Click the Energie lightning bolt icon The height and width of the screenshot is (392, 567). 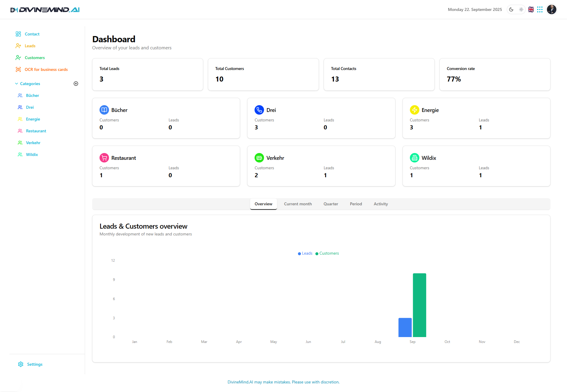pos(414,110)
